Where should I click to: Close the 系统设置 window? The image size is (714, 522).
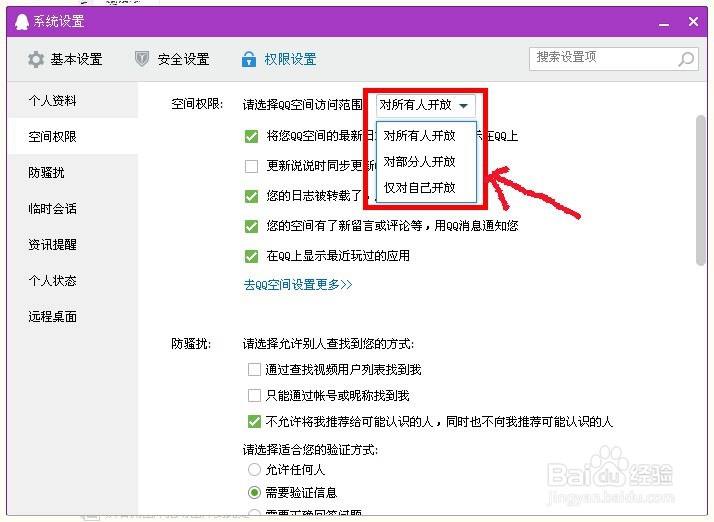tap(693, 21)
